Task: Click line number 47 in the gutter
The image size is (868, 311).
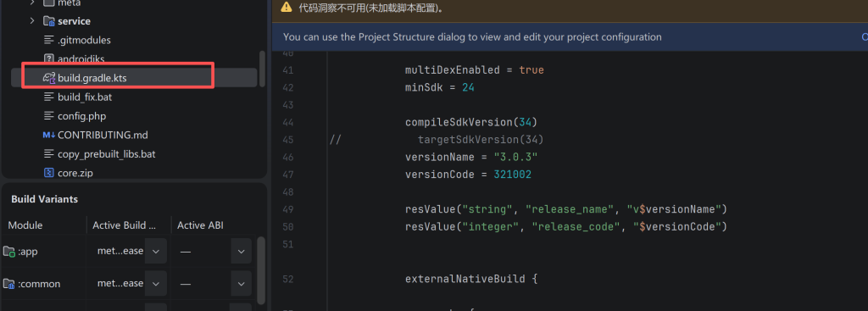Action: pyautogui.click(x=288, y=175)
